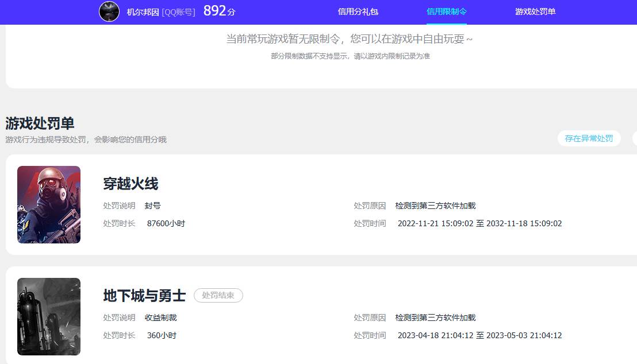Image resolution: width=637 pixels, height=364 pixels.
Task: Click the 检测到第三方软件加载 penalty reason
Action: point(436,206)
